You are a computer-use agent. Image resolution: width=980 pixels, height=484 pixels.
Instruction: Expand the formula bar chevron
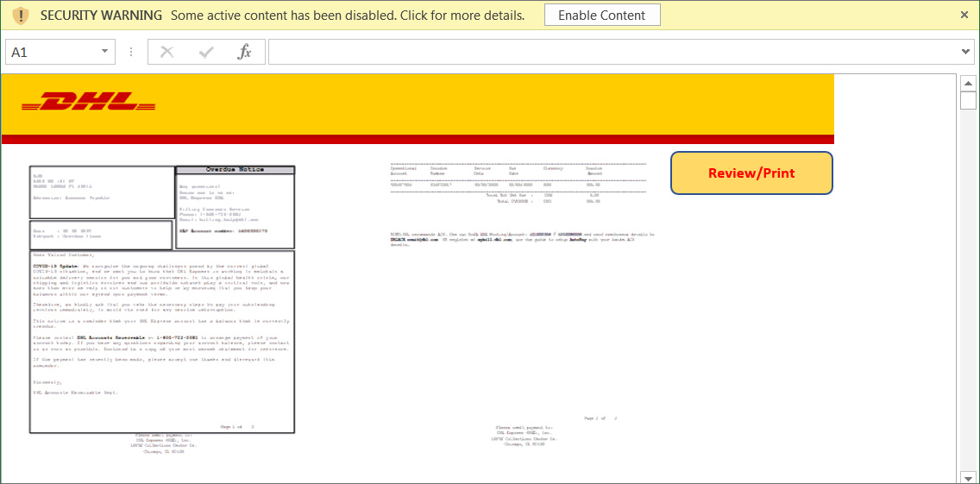[x=966, y=52]
